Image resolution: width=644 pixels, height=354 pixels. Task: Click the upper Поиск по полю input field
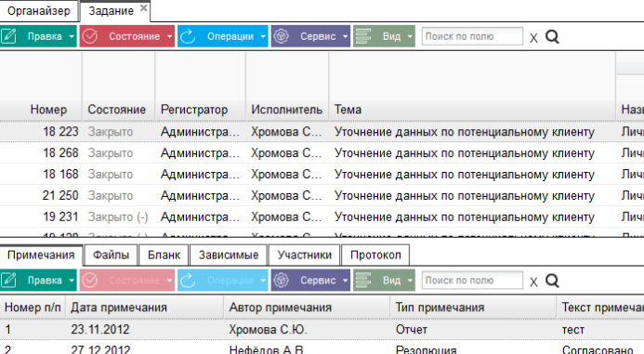(x=472, y=36)
